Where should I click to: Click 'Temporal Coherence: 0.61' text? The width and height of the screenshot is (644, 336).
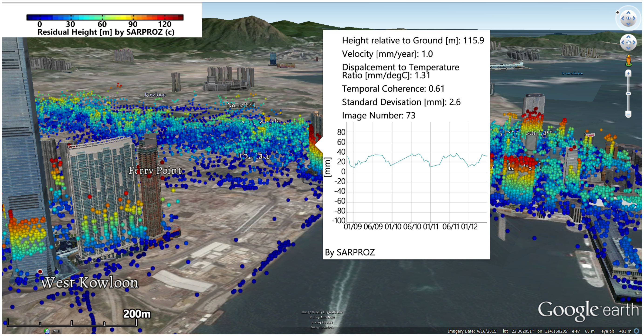pos(393,89)
